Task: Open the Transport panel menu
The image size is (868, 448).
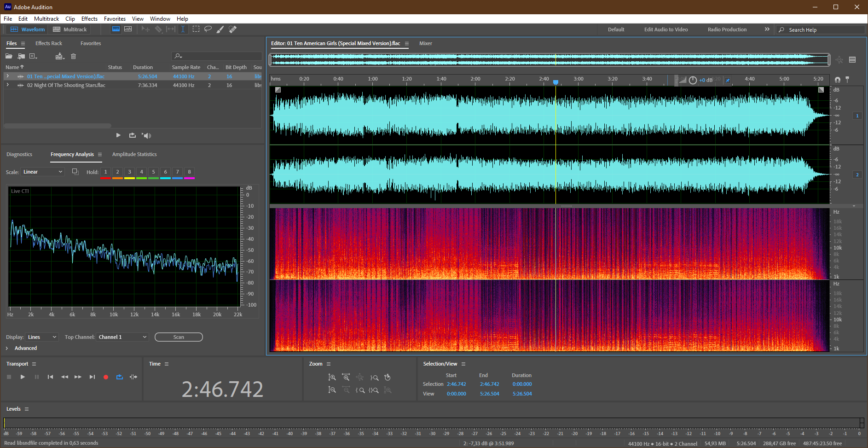Action: [34, 364]
